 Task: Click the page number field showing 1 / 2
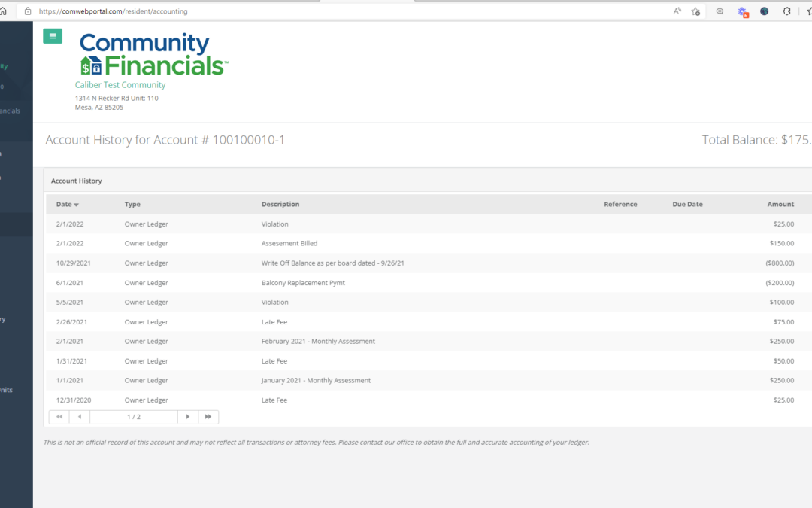click(x=134, y=417)
